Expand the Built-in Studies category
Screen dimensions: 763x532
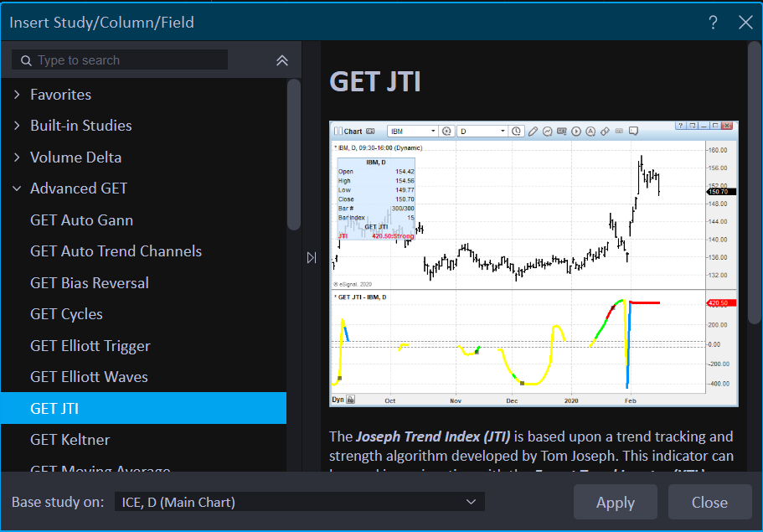click(x=17, y=126)
